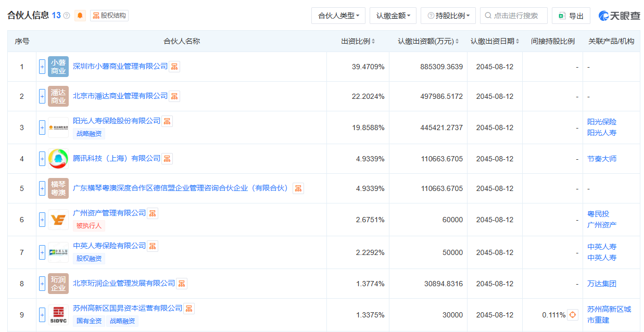
Task: Sort by 认缴出资日期 column header
Action: [x=495, y=41]
